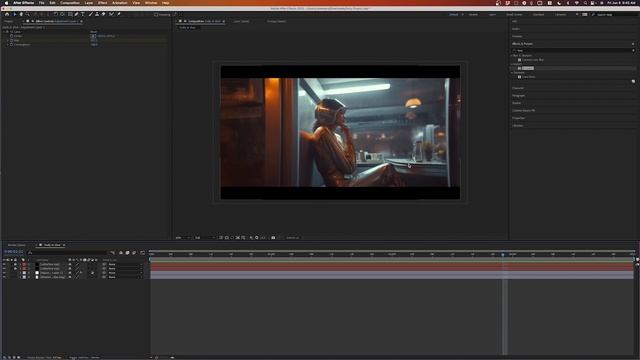Expand the Convergence property in Effect Controls
The height and width of the screenshot is (360, 640).
pos(7,44)
